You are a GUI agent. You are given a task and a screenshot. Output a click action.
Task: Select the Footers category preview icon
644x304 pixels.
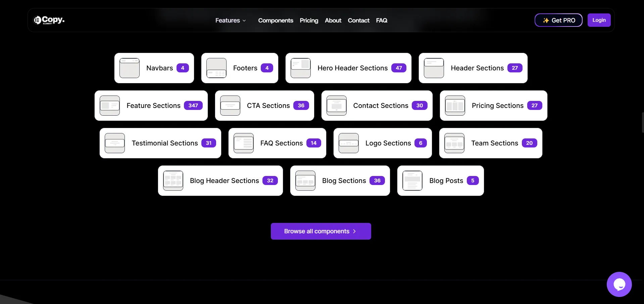(x=216, y=68)
